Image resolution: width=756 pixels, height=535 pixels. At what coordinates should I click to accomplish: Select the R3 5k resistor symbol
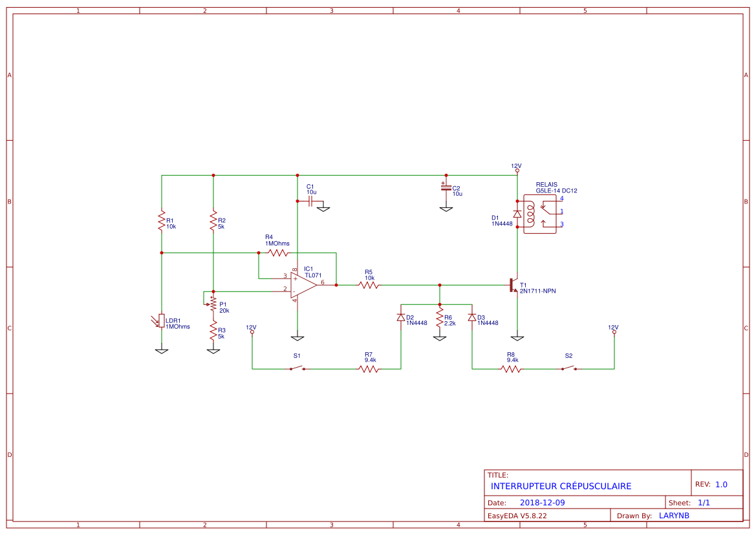(x=213, y=331)
